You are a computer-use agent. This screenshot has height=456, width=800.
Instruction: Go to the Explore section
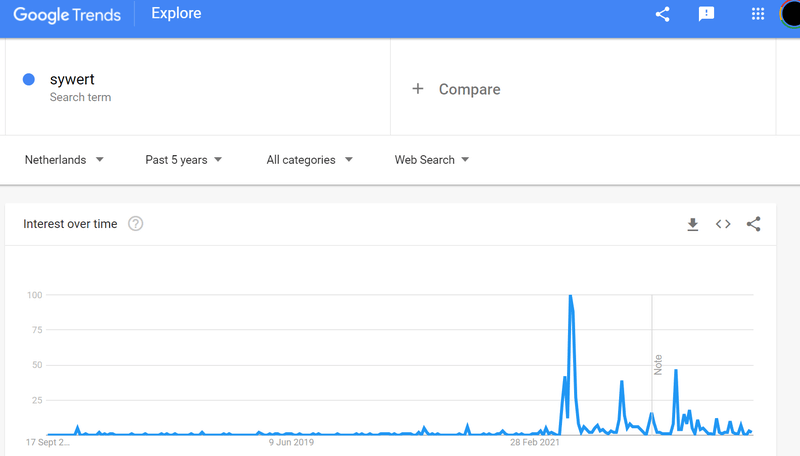[x=176, y=14]
